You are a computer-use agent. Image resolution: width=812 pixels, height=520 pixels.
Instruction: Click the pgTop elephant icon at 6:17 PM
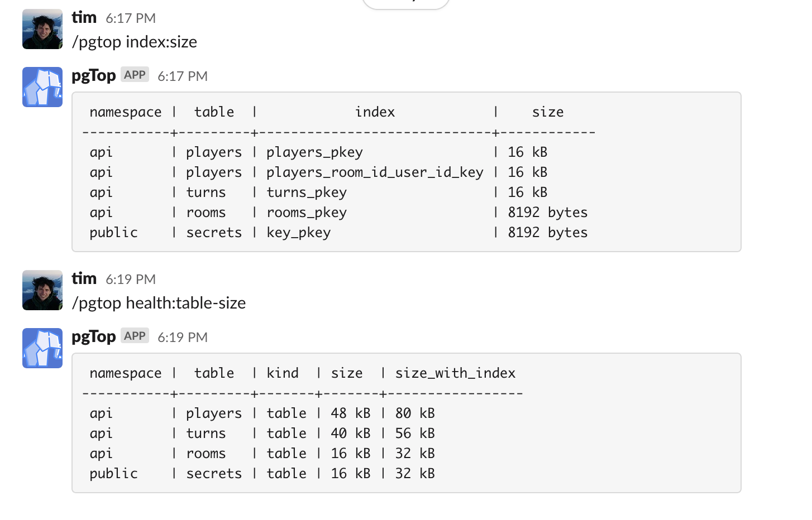tap(42, 87)
